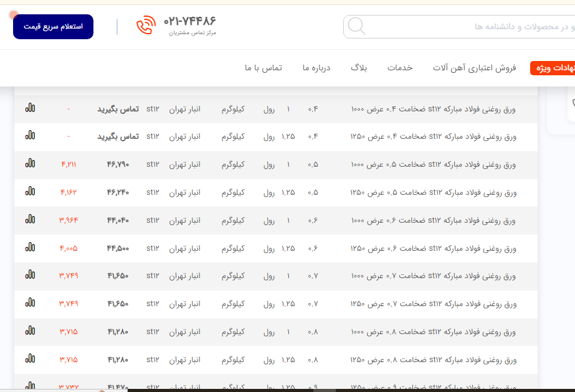Click the 021-74486 phone number
The image size is (575, 392).
190,21
